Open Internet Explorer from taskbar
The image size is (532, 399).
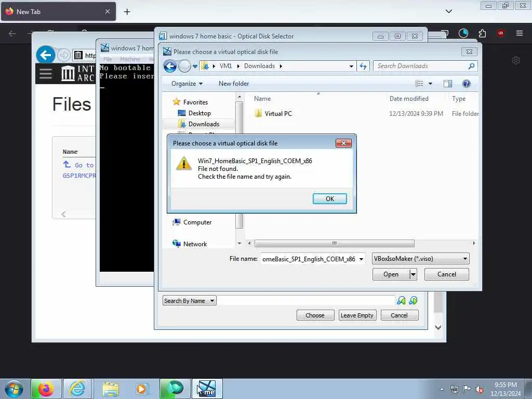(77, 389)
